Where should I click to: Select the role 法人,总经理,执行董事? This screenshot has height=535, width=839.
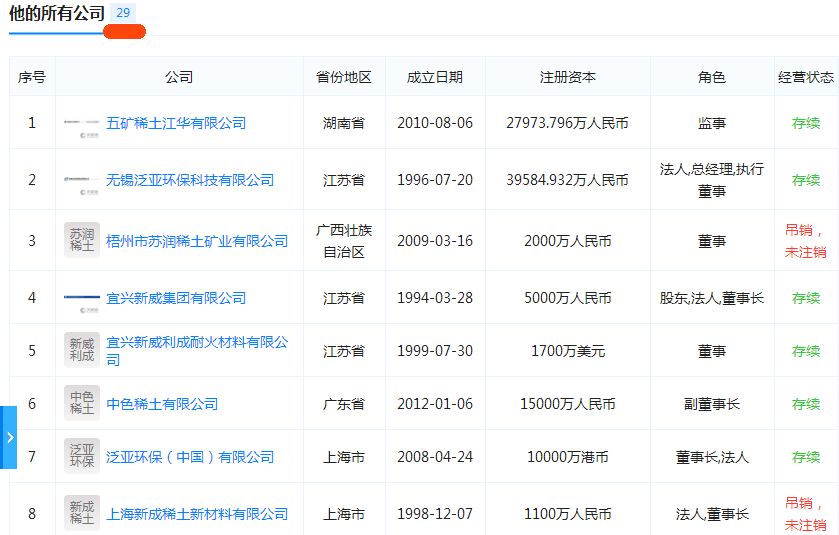712,180
